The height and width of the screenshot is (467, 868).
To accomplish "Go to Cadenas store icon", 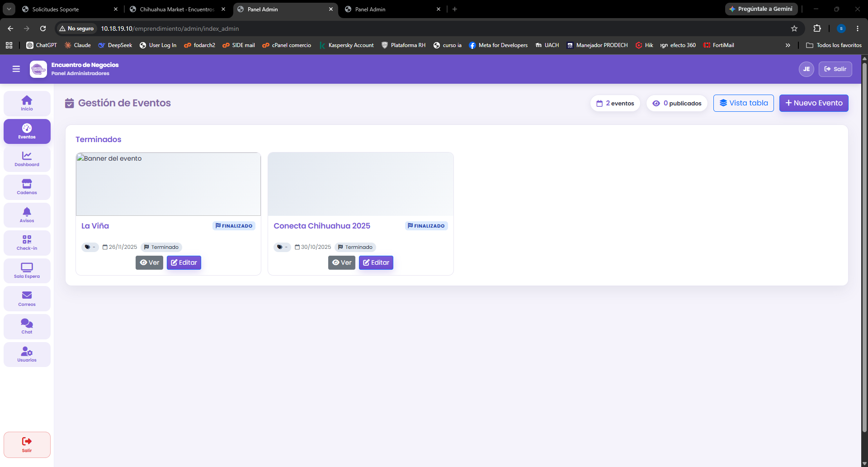I will point(27,187).
